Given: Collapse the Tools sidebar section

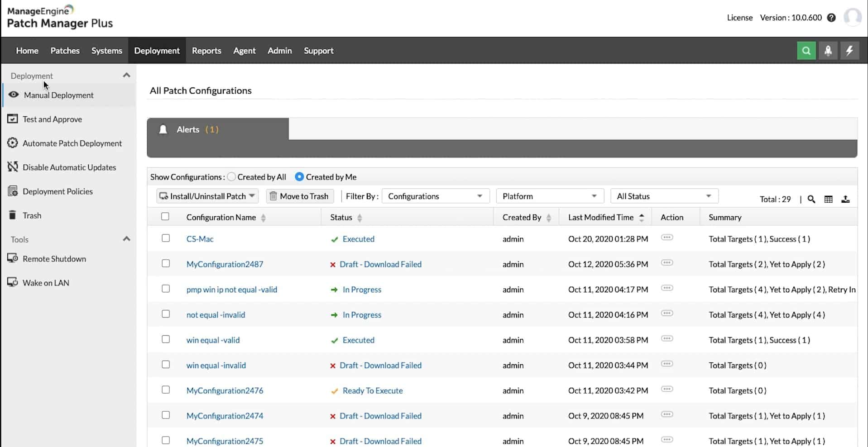Looking at the screenshot, I should point(127,239).
